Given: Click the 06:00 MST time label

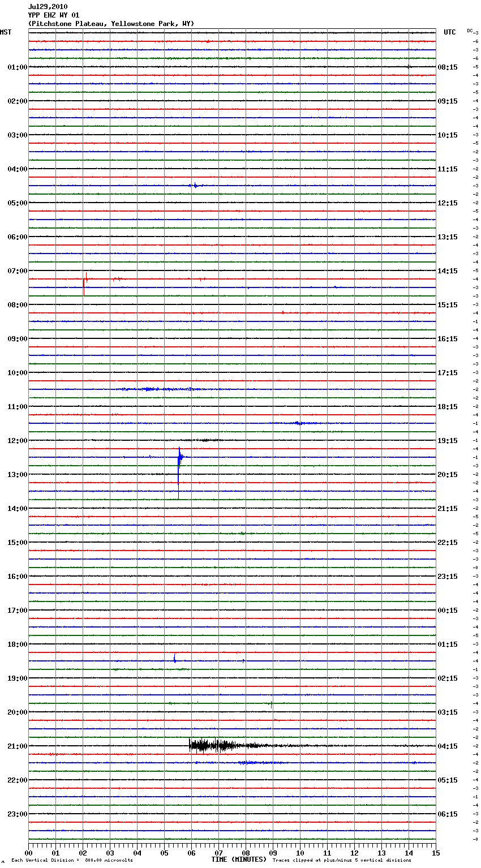Looking at the screenshot, I should click(18, 237).
